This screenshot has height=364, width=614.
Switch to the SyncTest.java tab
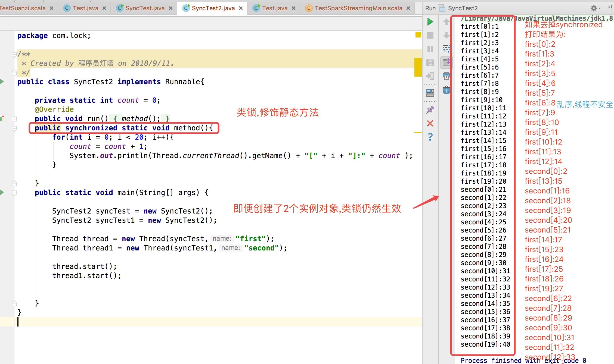(x=145, y=8)
